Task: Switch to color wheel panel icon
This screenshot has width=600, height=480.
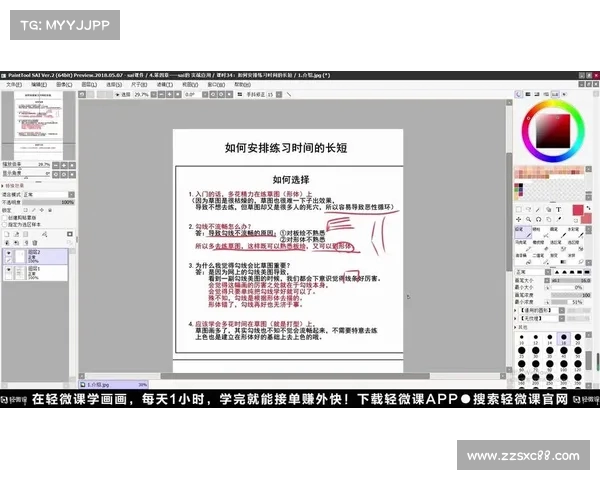Action: [x=519, y=95]
